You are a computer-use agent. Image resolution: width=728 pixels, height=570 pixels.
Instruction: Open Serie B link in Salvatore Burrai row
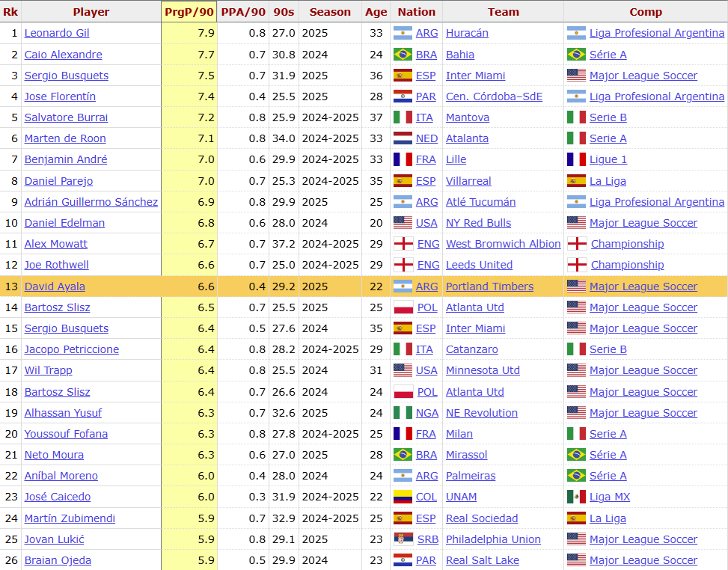pos(608,117)
